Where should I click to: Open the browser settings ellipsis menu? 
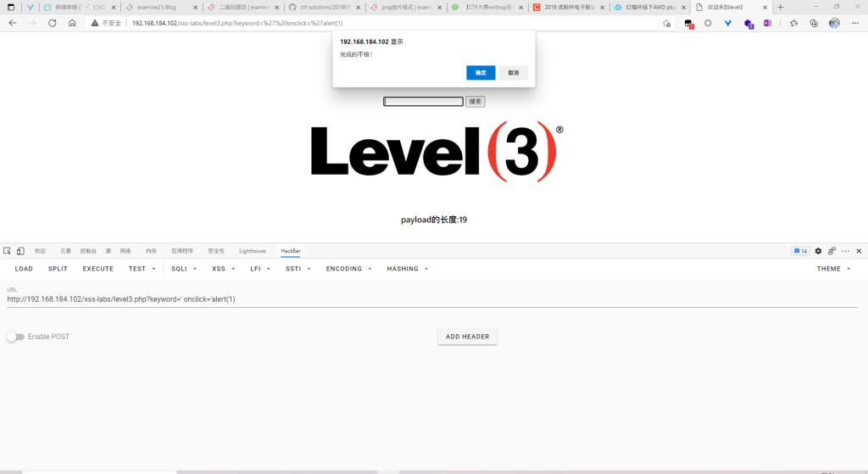pos(855,23)
